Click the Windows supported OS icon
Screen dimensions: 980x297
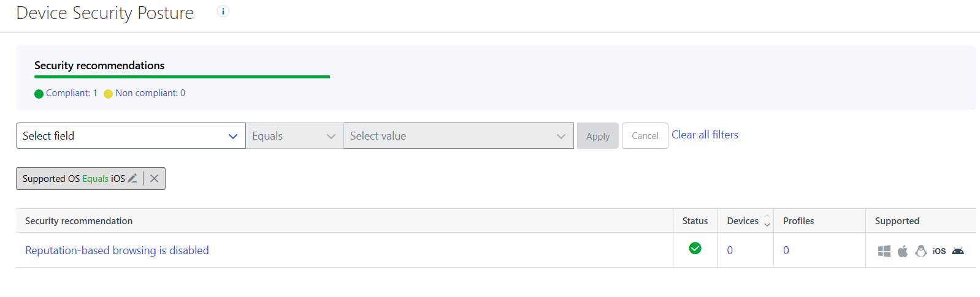(884, 251)
